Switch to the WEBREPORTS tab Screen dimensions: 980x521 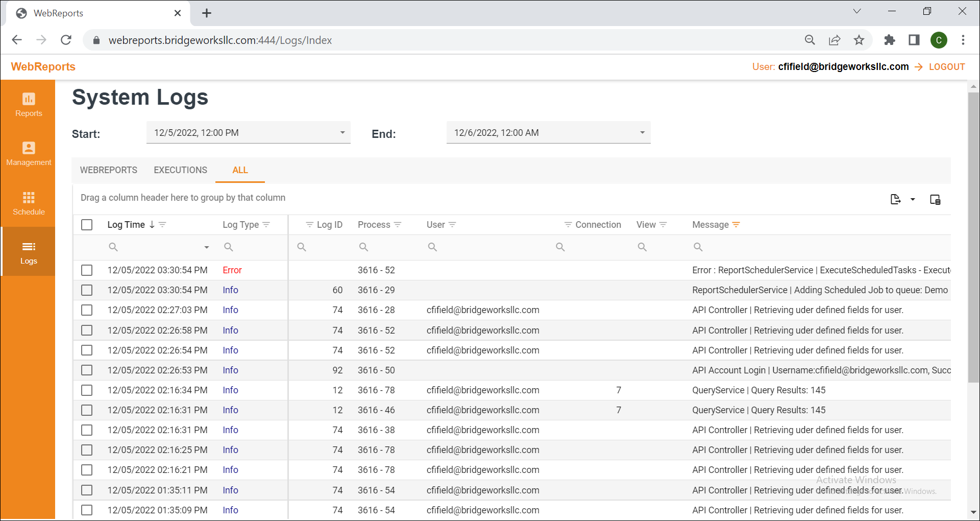click(x=108, y=170)
